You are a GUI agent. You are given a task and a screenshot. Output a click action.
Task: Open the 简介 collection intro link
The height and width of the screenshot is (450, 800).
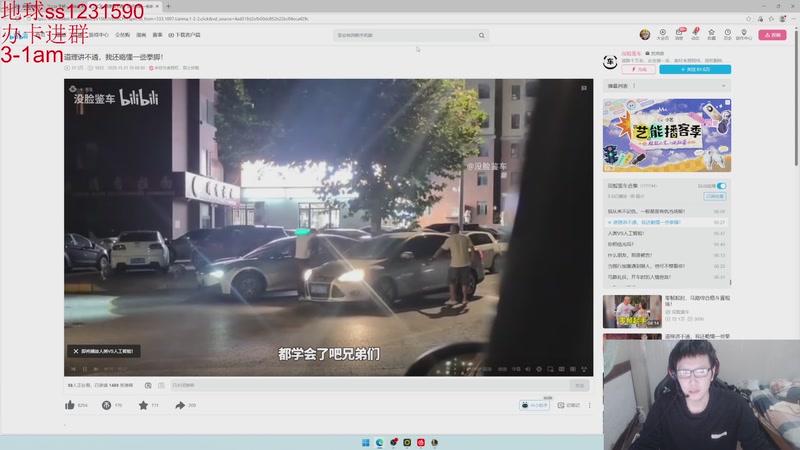point(638,196)
